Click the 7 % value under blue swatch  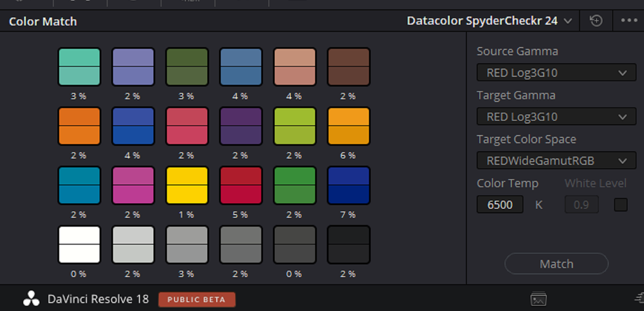click(348, 215)
